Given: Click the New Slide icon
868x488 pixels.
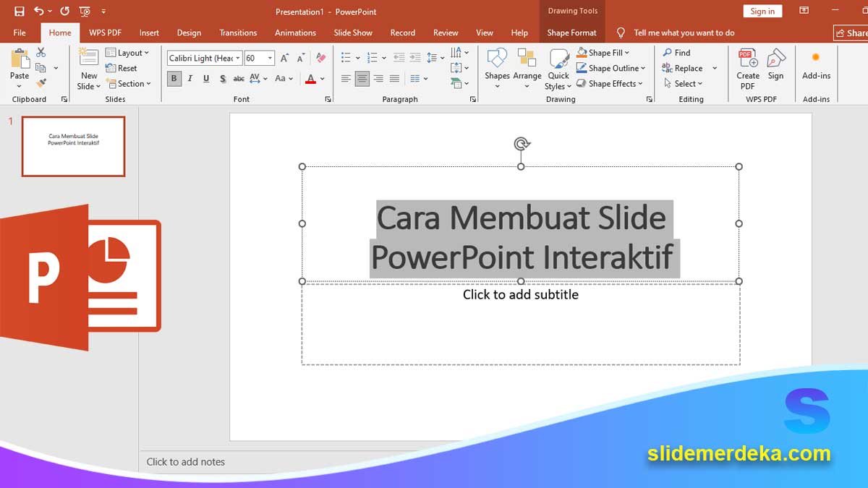Looking at the screenshot, I should (x=89, y=58).
